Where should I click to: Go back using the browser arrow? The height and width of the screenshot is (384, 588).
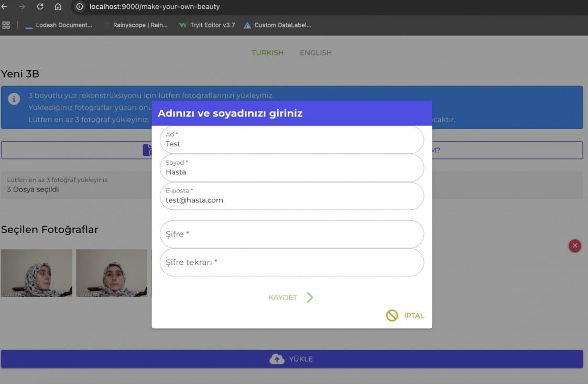[x=4, y=6]
